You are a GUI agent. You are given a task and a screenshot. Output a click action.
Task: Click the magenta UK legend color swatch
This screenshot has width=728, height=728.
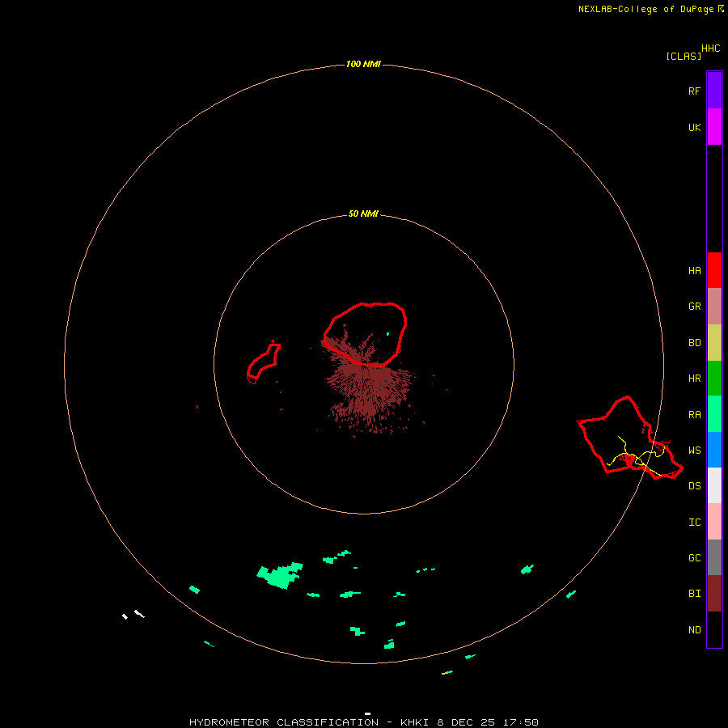[714, 127]
